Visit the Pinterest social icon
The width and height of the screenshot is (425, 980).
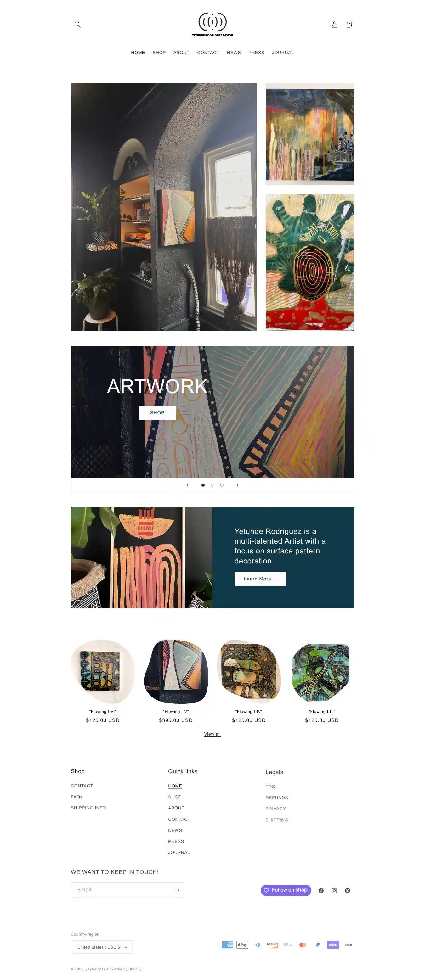348,891
